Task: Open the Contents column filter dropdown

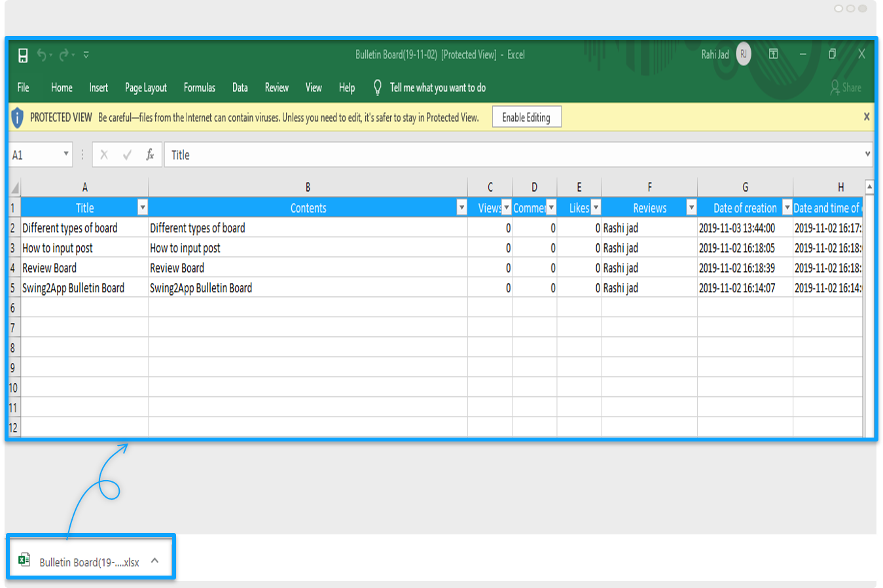Action: 461,208
